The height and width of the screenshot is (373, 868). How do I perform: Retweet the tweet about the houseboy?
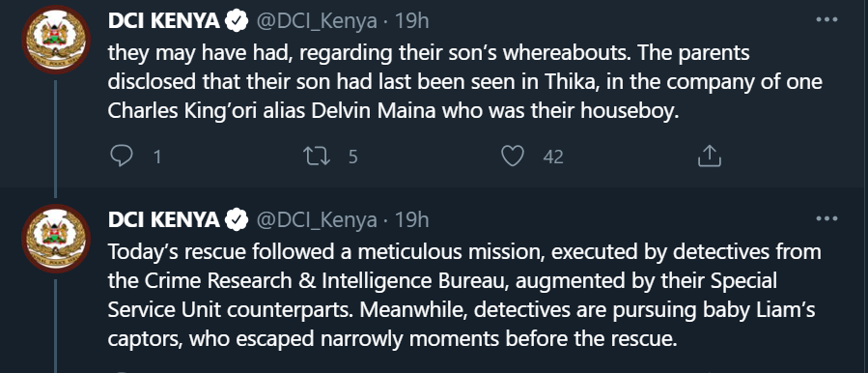pos(318,157)
